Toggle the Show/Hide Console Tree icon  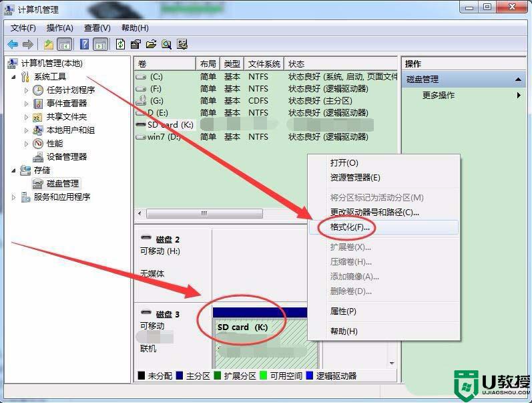pos(65,44)
